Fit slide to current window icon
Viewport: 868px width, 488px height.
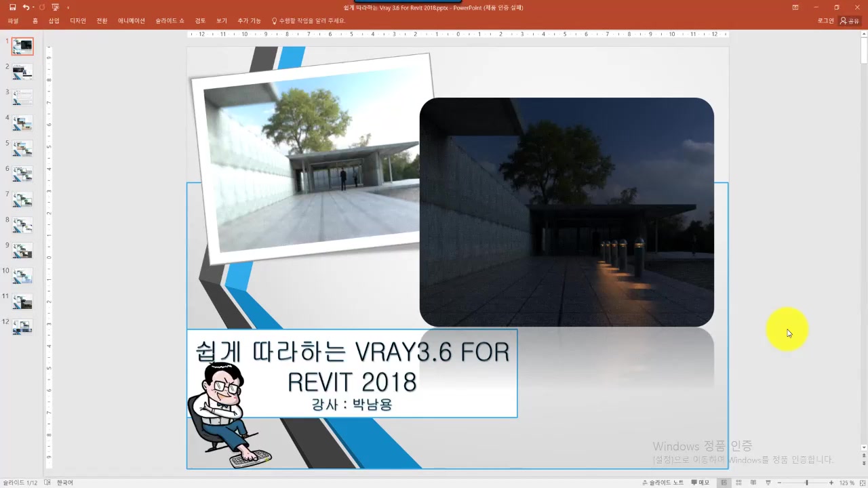pyautogui.click(x=862, y=483)
